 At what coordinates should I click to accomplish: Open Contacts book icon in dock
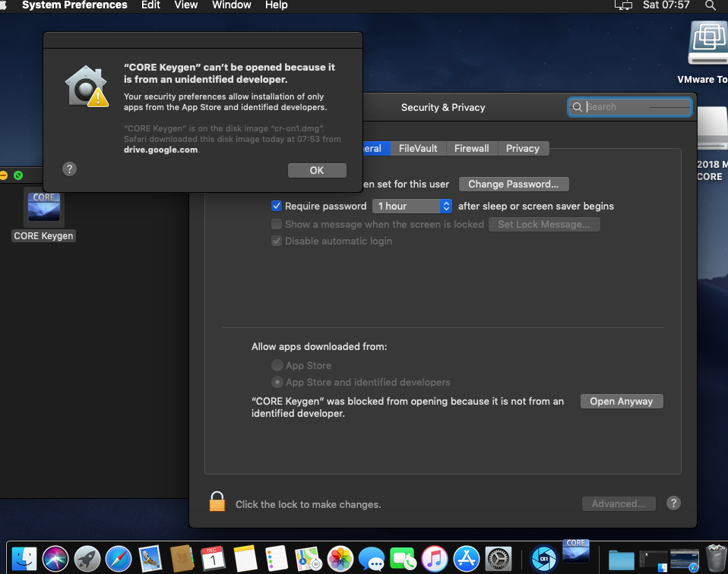pyautogui.click(x=182, y=558)
